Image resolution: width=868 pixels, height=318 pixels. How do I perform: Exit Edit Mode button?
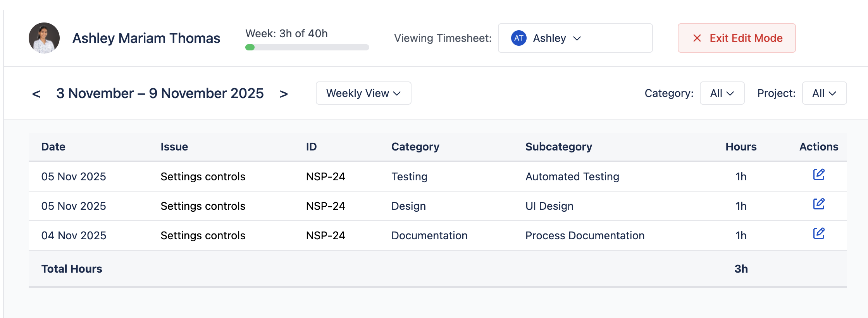736,38
